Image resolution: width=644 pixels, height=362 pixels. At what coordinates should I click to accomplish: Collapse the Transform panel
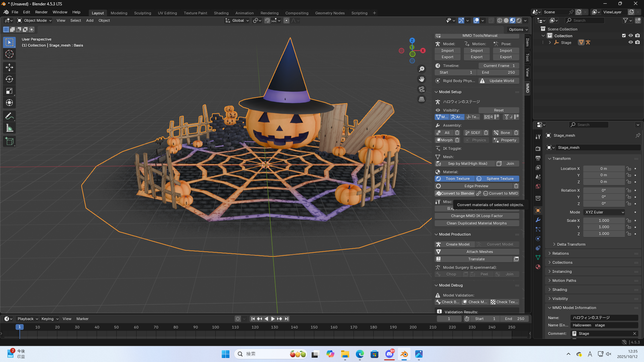(559, 159)
